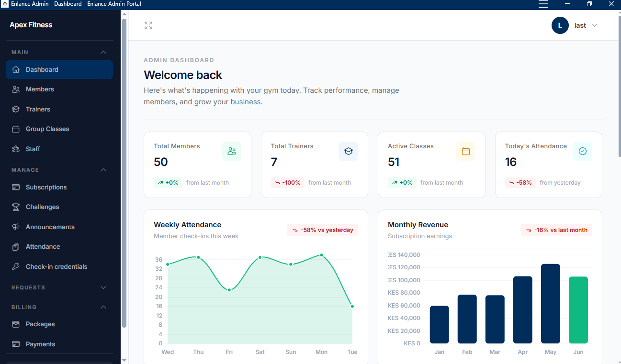Click the Today's Attendance check icon
Screen dimensions: 621x364
tap(583, 151)
